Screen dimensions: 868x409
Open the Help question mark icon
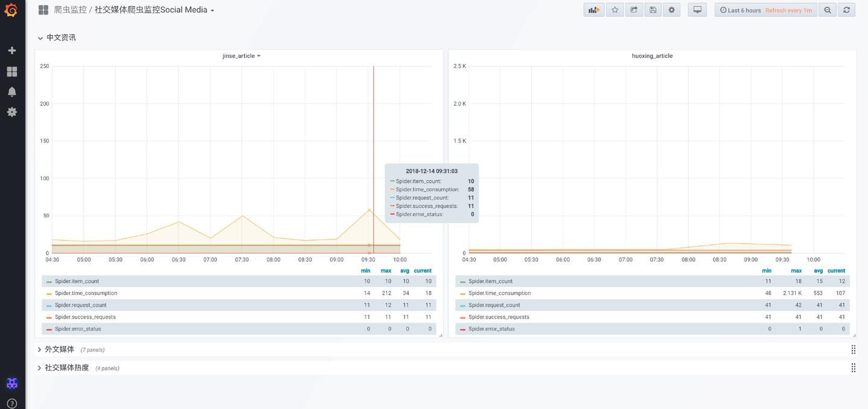[x=11, y=404]
